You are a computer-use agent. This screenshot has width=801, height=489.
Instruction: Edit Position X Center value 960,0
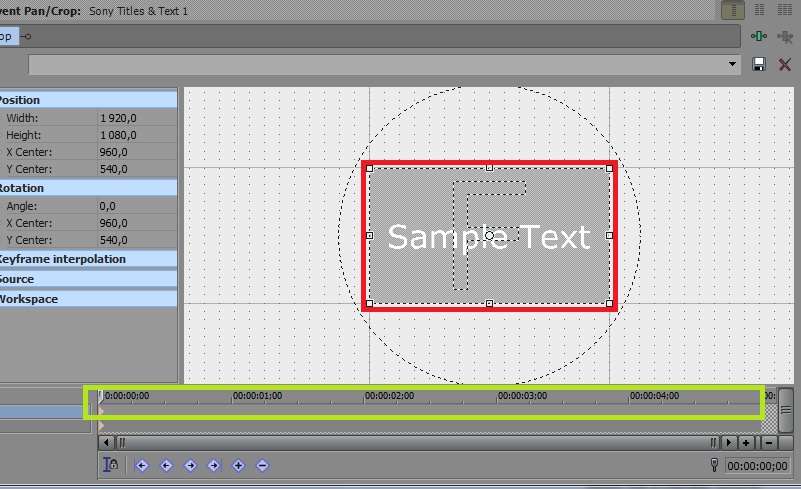pos(137,152)
